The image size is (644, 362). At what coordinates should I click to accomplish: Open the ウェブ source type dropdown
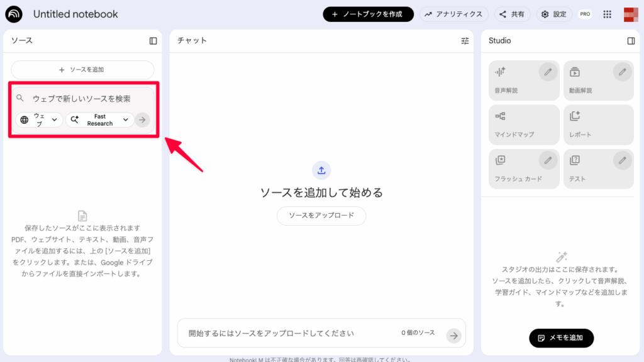pyautogui.click(x=38, y=119)
